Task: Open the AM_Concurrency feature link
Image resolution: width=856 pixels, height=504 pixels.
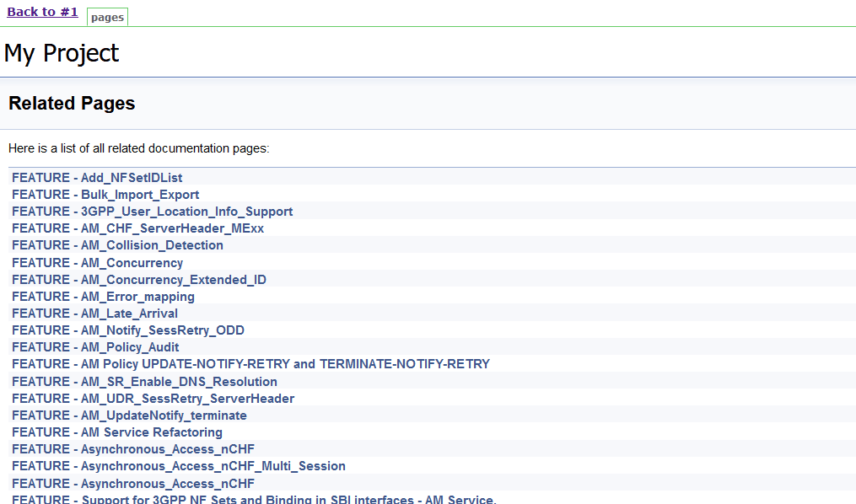Action: point(97,262)
